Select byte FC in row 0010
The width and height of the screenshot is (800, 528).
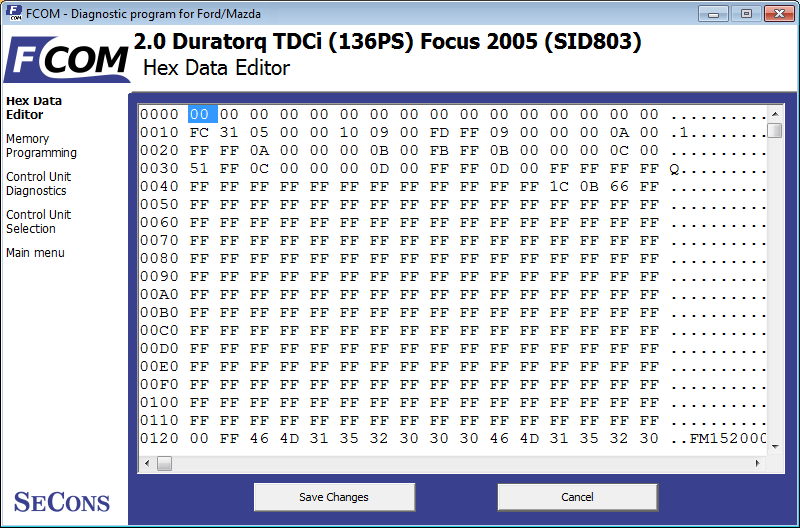199,133
